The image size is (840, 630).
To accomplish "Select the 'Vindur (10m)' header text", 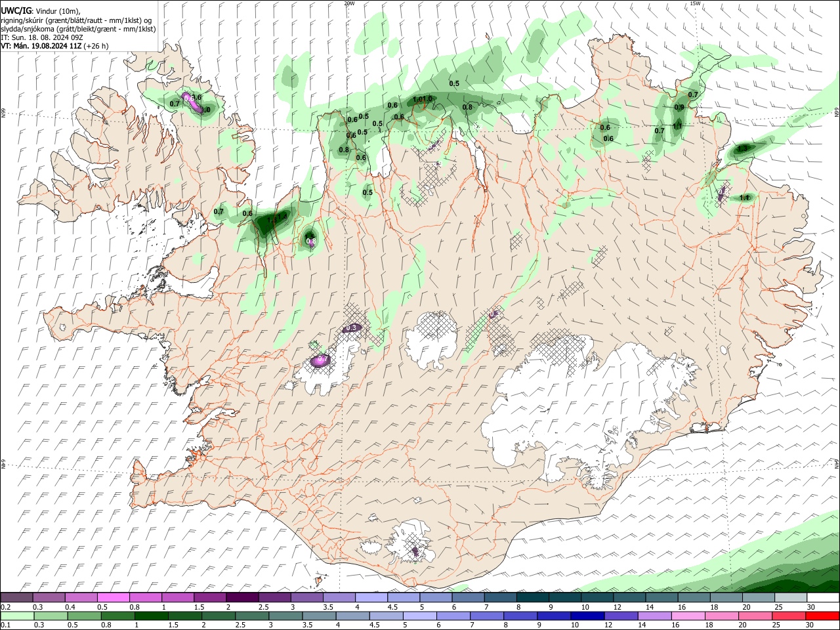I will pos(58,11).
